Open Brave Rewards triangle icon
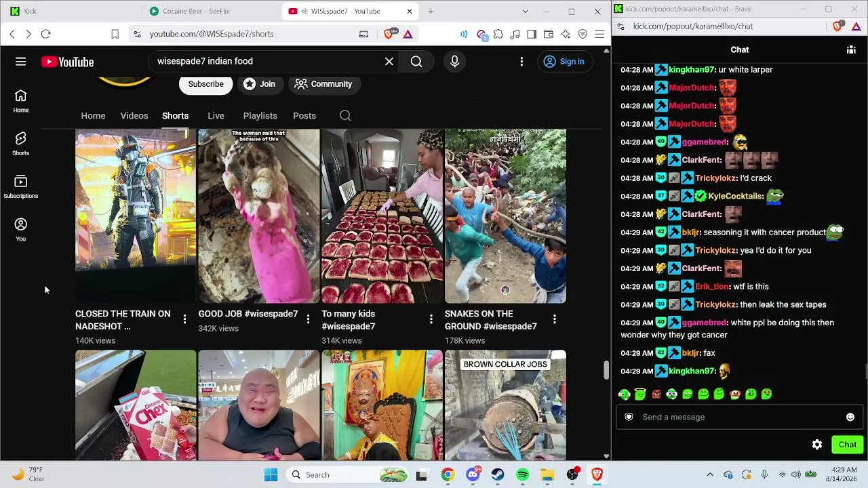Viewport: 868px width, 488px height. pos(408,34)
